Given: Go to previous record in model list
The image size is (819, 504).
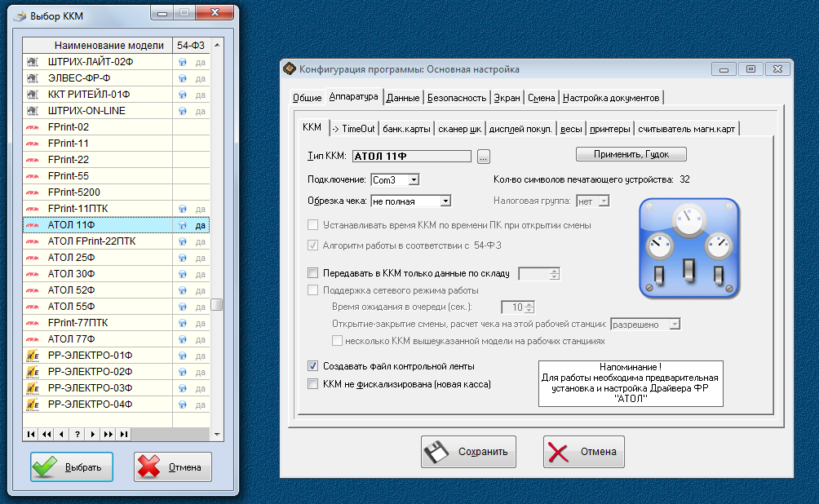Looking at the screenshot, I should click(62, 434).
